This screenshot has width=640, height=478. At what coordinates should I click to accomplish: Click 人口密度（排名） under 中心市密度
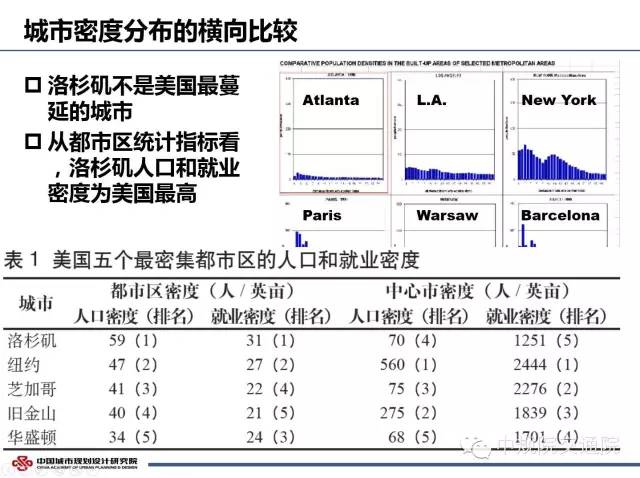pyautogui.click(x=409, y=316)
